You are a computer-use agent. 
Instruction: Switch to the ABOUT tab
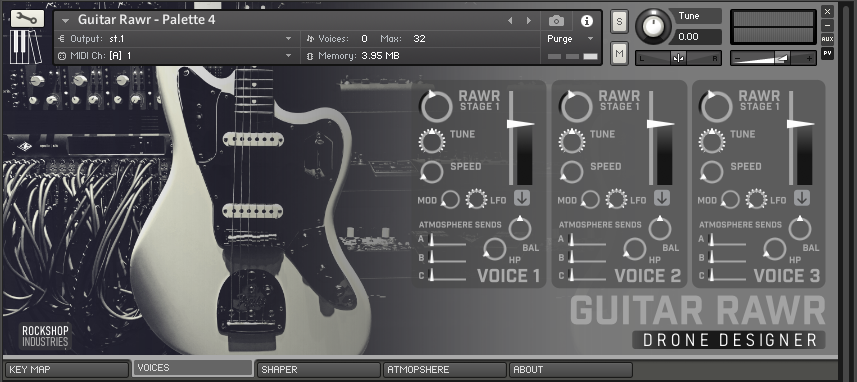click(x=571, y=369)
